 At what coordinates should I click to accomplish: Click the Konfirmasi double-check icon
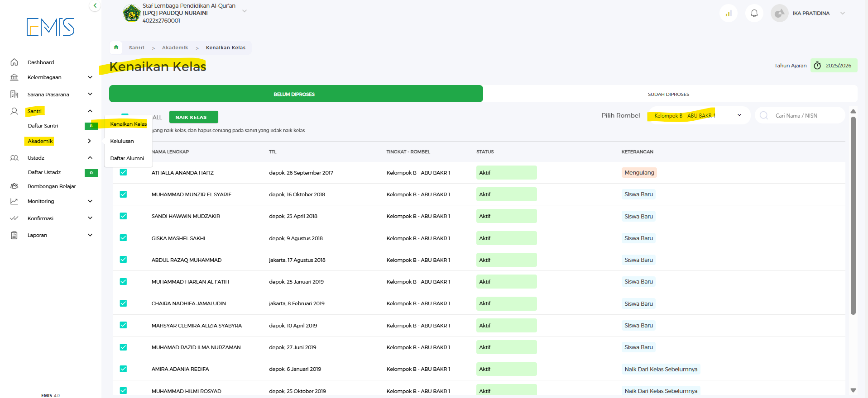14,218
